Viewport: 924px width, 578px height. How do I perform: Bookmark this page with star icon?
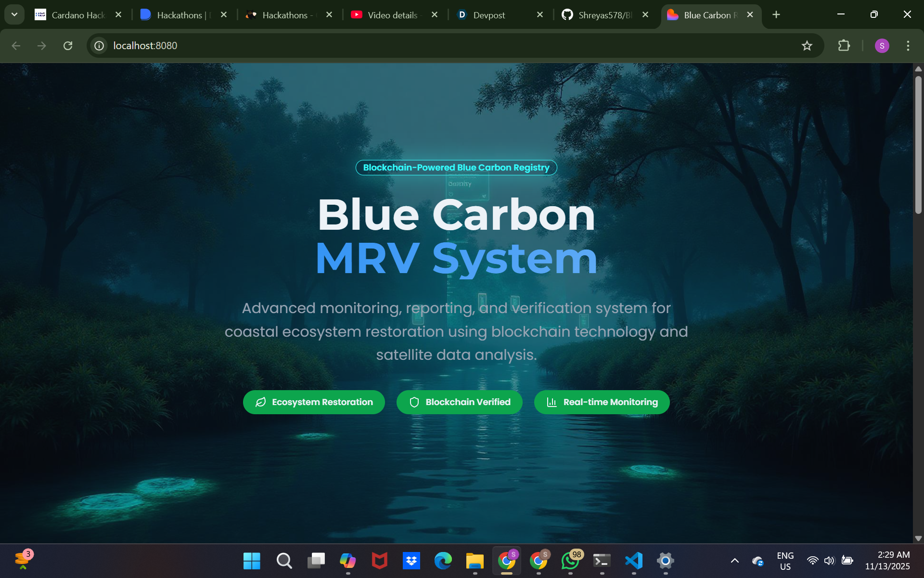click(x=807, y=46)
